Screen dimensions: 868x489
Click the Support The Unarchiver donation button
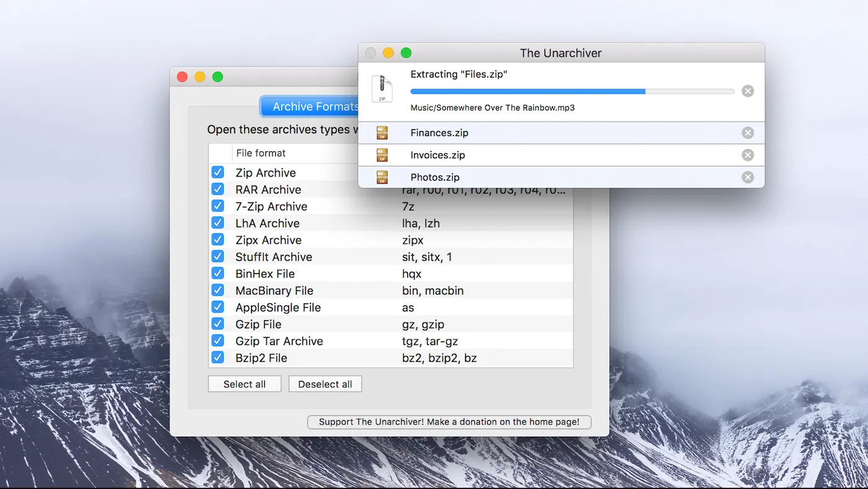[x=449, y=422]
